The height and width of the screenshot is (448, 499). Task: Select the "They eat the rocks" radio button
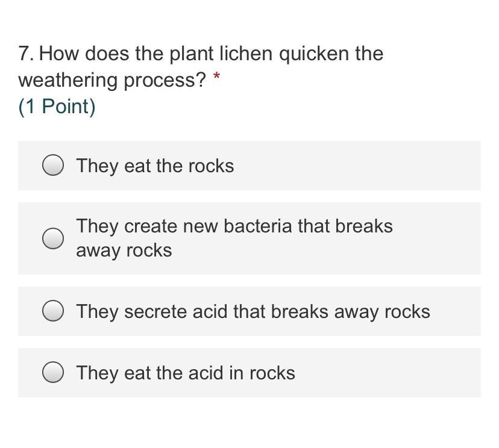tap(53, 166)
